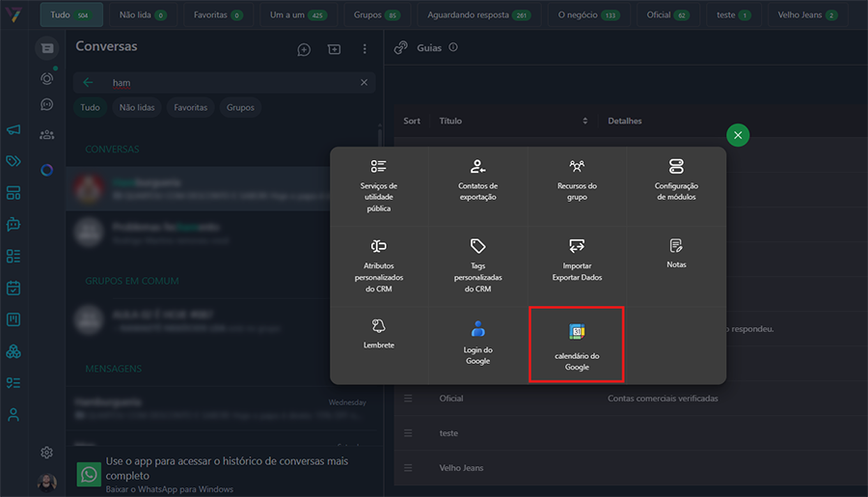Open Google Calendar tile
Viewport: 868px width, 497px height.
pyautogui.click(x=577, y=345)
